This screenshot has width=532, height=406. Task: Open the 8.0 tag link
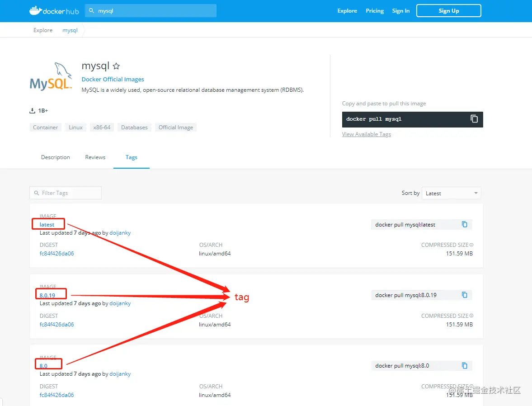click(x=43, y=366)
